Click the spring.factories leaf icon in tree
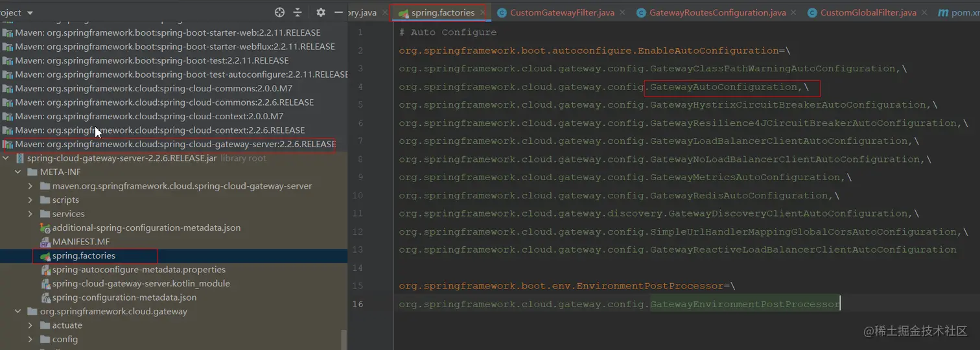980x350 pixels. click(x=45, y=256)
